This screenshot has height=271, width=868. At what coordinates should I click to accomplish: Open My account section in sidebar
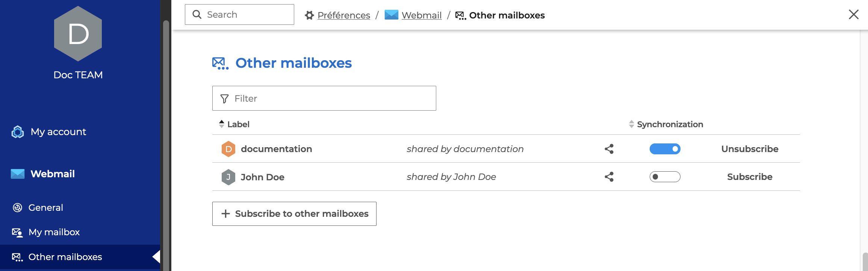(x=58, y=132)
